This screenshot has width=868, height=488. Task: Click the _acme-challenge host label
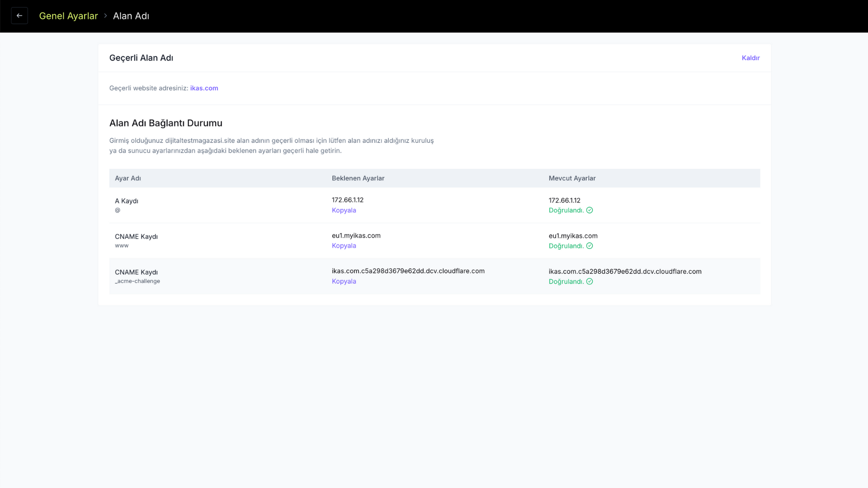(x=137, y=281)
